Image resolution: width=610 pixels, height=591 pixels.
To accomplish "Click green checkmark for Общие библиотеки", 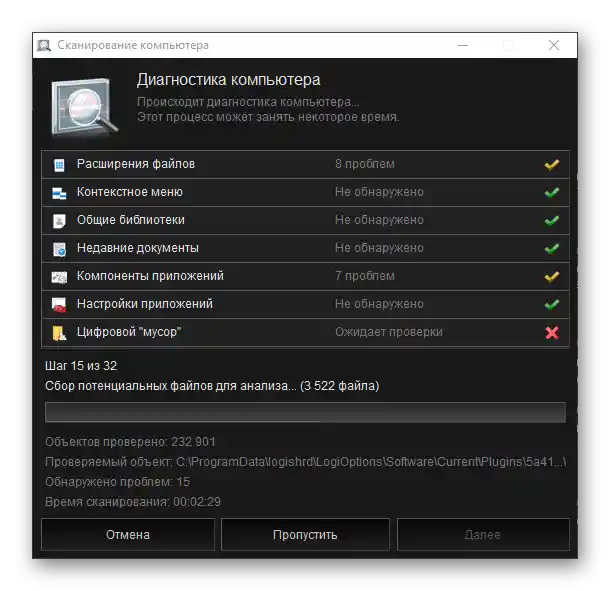I will click(x=552, y=221).
